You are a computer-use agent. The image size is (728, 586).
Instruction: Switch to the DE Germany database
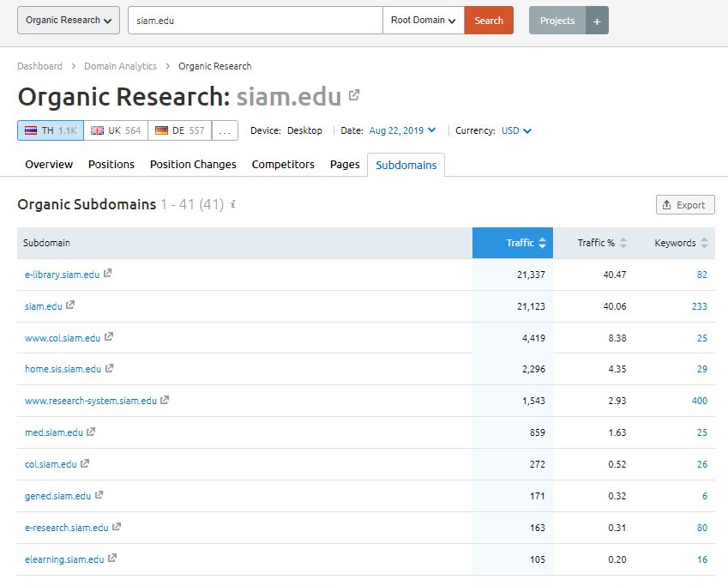[x=179, y=130]
